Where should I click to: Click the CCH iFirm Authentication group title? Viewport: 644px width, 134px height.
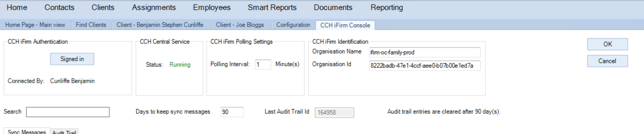coord(38,41)
